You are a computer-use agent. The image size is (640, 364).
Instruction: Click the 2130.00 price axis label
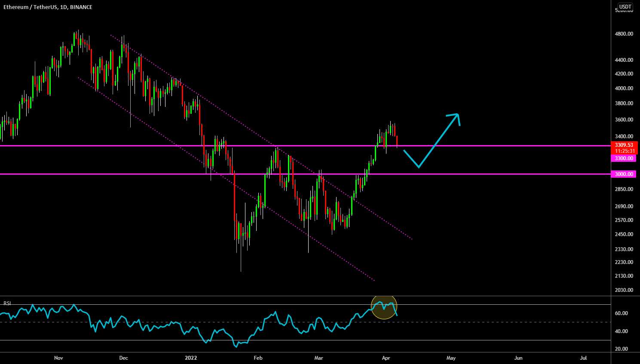[624, 276]
